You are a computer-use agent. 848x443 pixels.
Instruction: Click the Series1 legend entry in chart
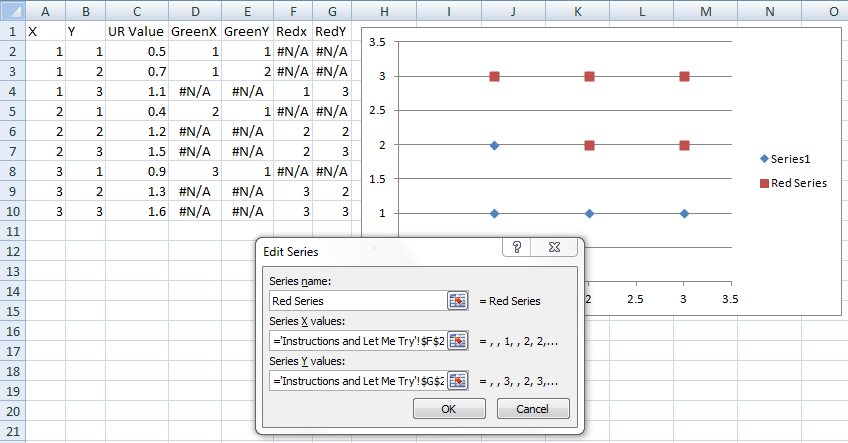(785, 159)
